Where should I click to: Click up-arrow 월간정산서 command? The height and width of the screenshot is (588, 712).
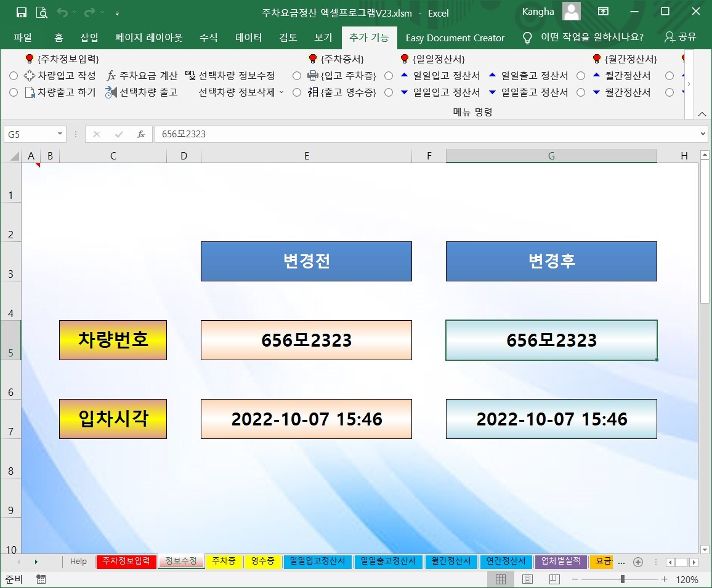tap(621, 75)
